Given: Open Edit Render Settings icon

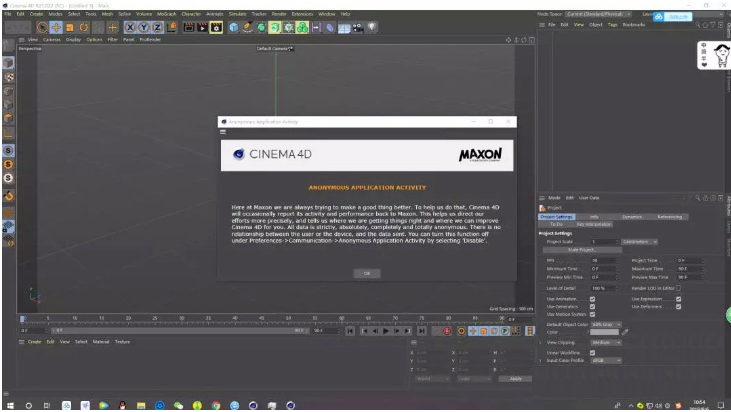Looking at the screenshot, I should [x=216, y=29].
